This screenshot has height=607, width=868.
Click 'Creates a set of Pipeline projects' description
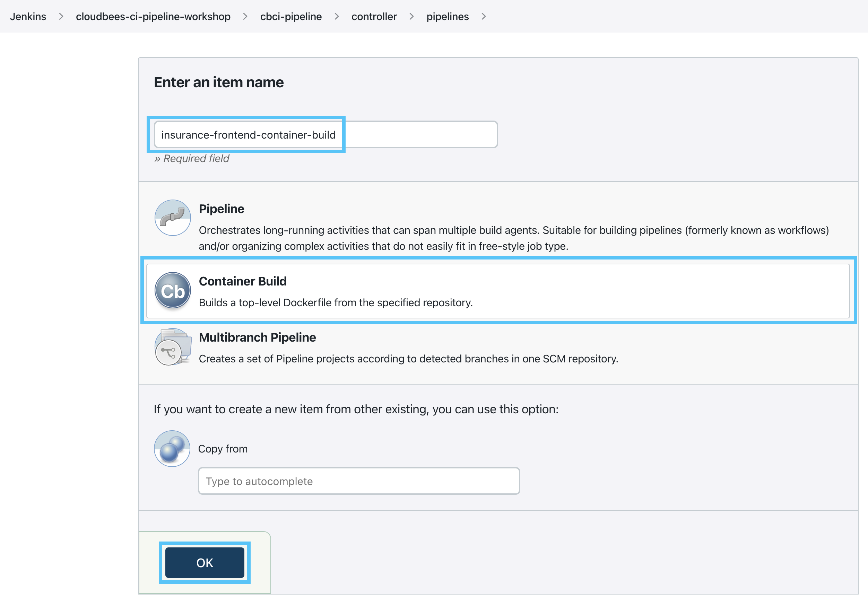click(408, 359)
